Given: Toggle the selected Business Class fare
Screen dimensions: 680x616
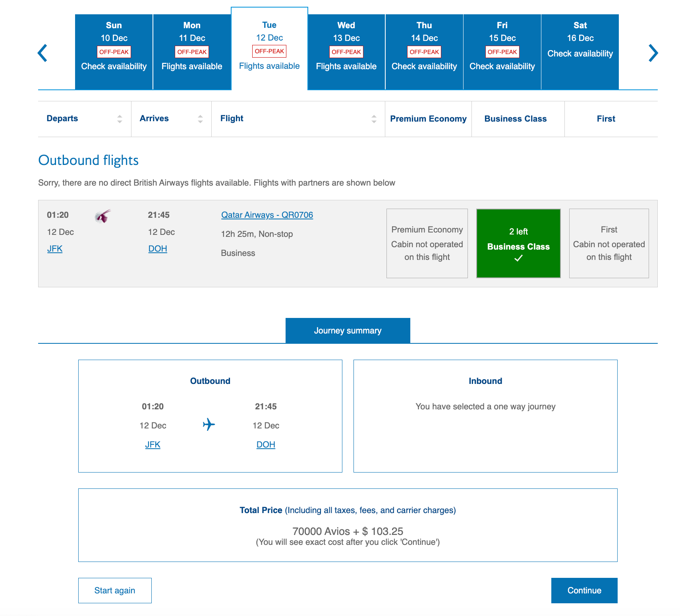Looking at the screenshot, I should pos(518,243).
